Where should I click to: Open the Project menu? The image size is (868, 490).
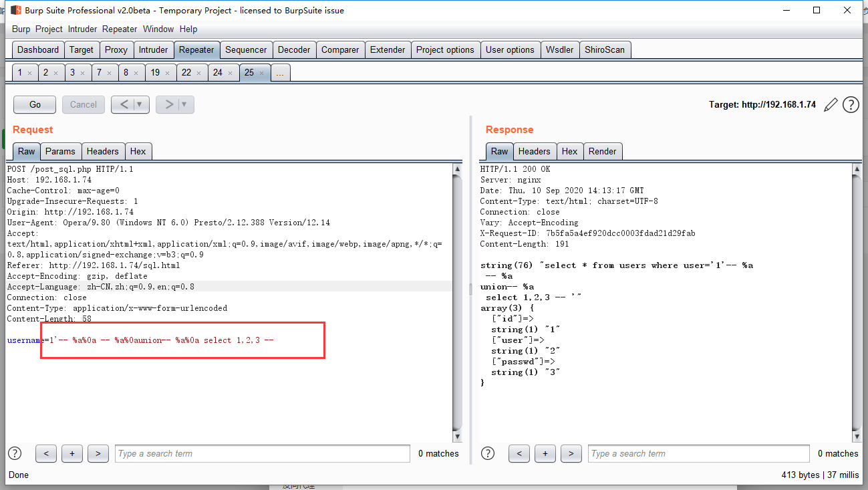pos(49,29)
